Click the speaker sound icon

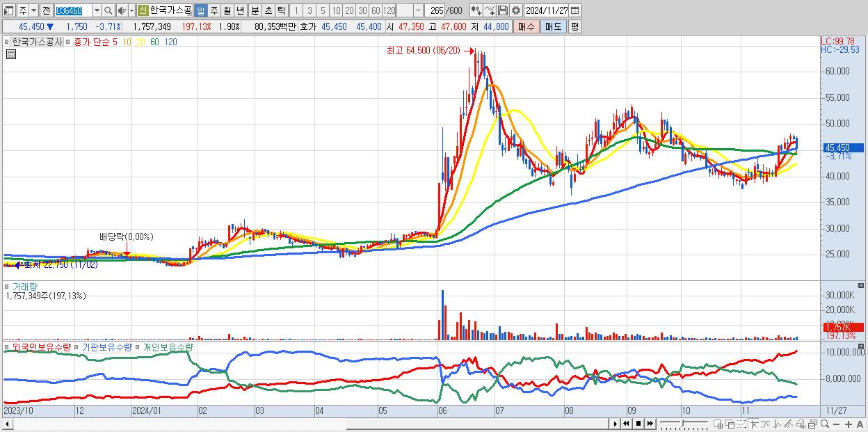click(x=121, y=10)
